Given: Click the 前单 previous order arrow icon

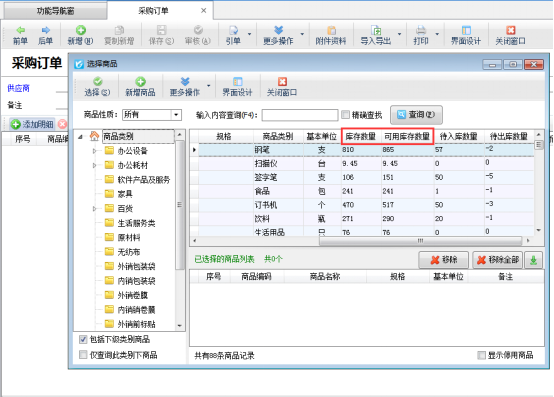Looking at the screenshot, I should (20, 30).
